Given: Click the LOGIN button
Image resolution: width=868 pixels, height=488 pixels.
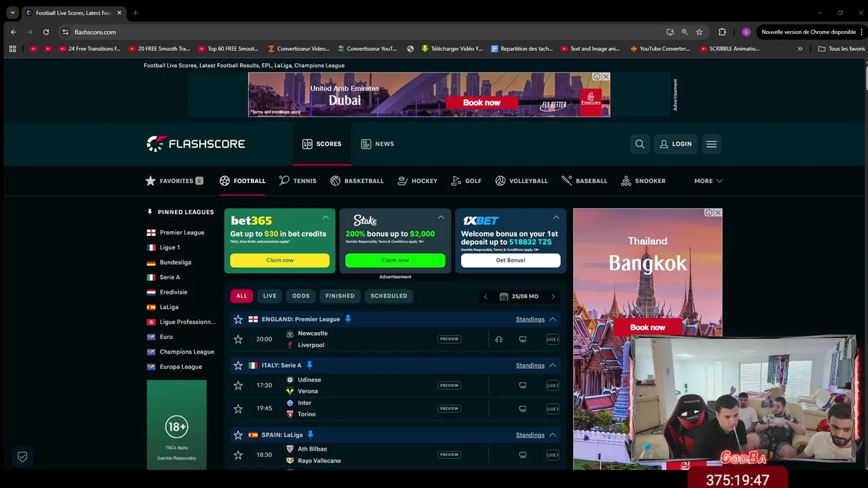Looking at the screenshot, I should point(675,144).
